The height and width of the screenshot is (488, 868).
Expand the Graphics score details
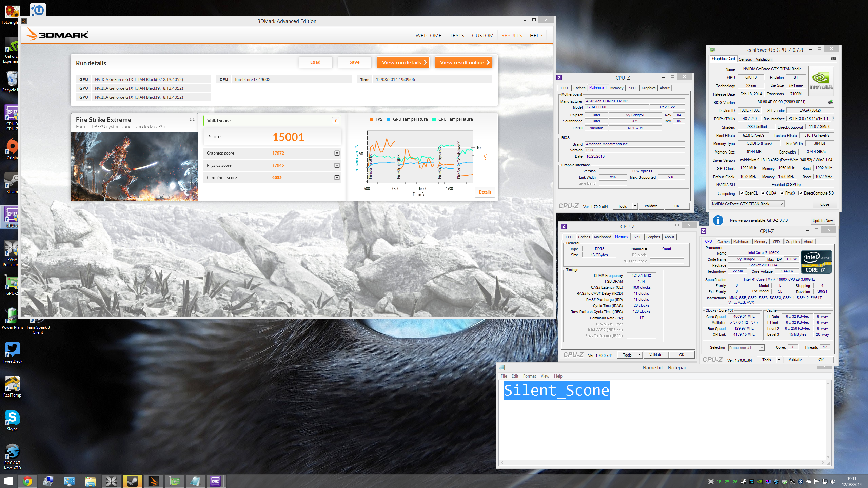coord(337,153)
